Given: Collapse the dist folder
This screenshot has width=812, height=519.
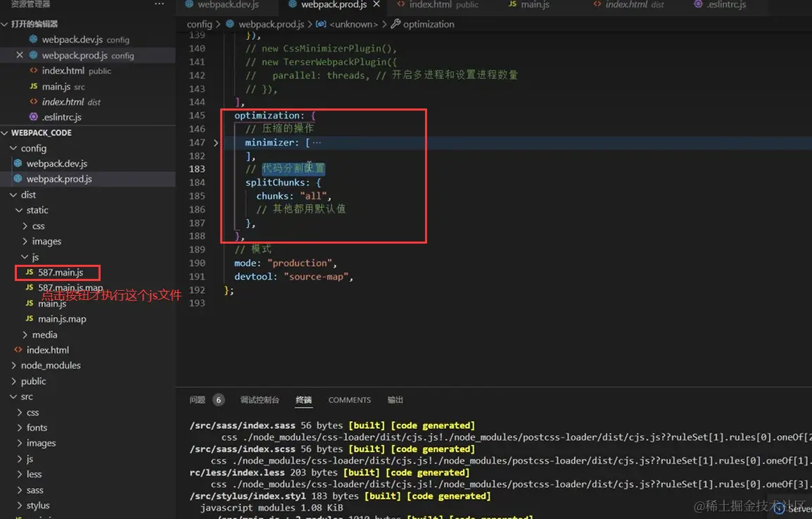Looking at the screenshot, I should [x=13, y=194].
